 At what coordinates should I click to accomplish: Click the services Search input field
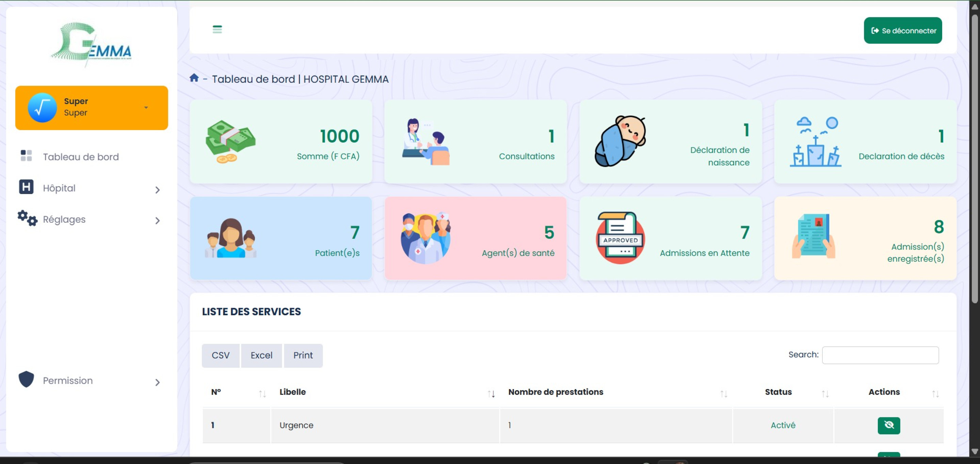880,355
